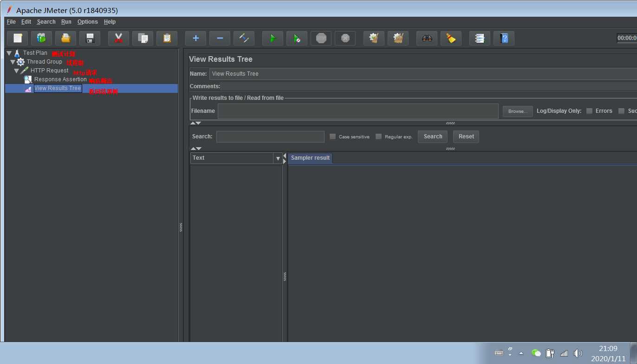Click the Open file folder icon
Image resolution: width=637 pixels, height=364 pixels.
tap(66, 38)
